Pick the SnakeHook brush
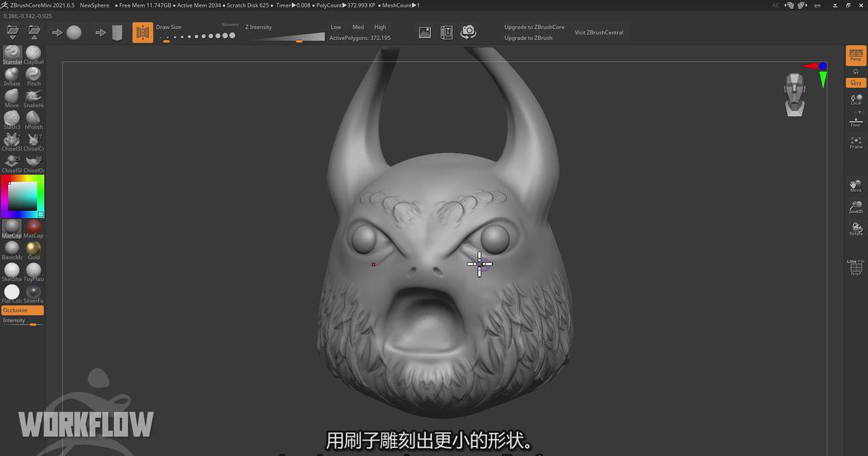This screenshot has height=456, width=868. point(34,99)
